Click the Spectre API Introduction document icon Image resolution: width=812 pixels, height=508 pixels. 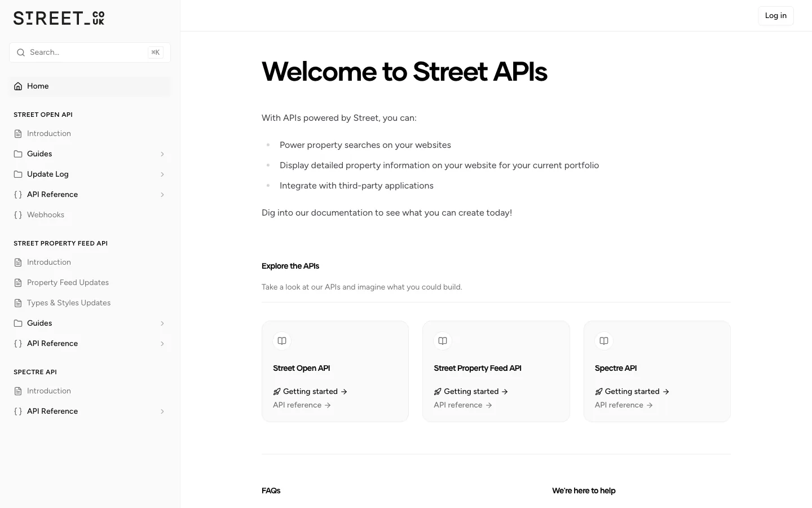pyautogui.click(x=18, y=391)
